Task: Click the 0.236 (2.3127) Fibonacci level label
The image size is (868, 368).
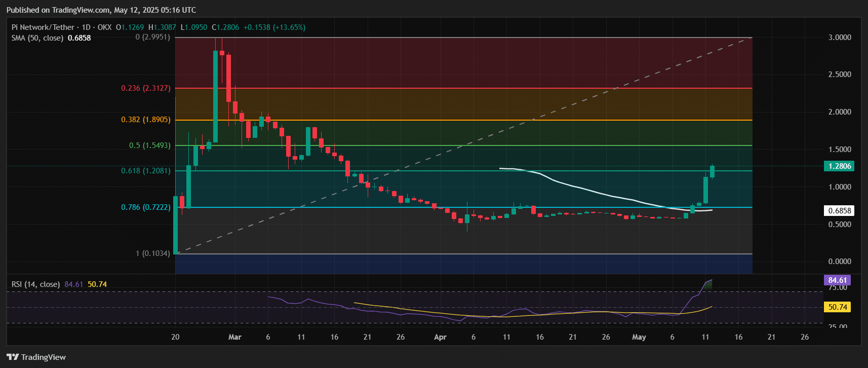Action: coord(146,88)
